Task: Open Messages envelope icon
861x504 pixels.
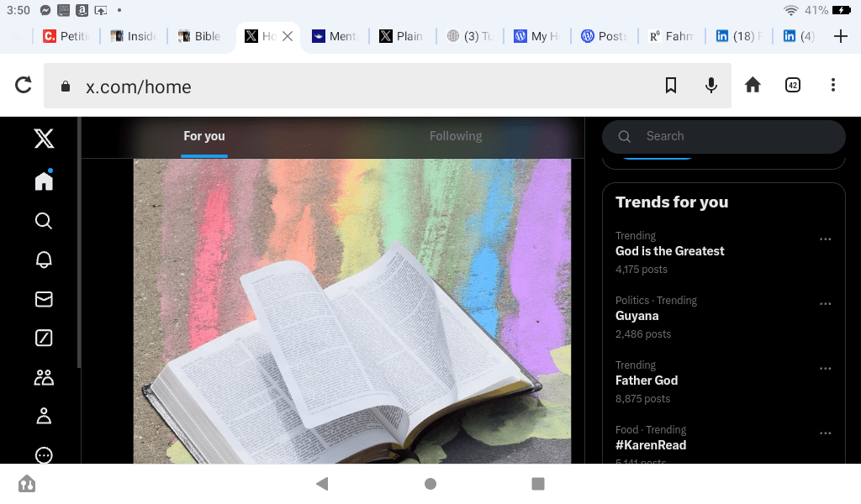Action: click(44, 299)
